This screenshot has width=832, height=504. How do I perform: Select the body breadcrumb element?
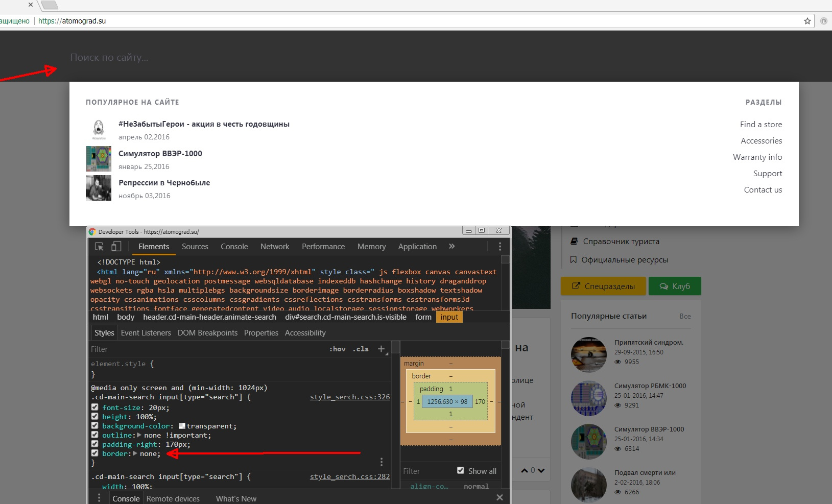click(x=126, y=317)
